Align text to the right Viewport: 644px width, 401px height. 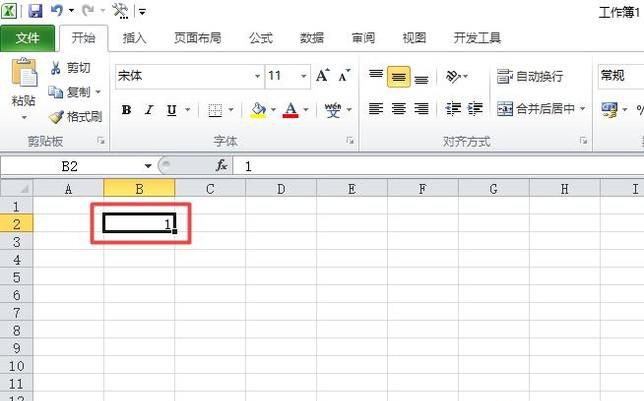tap(421, 109)
